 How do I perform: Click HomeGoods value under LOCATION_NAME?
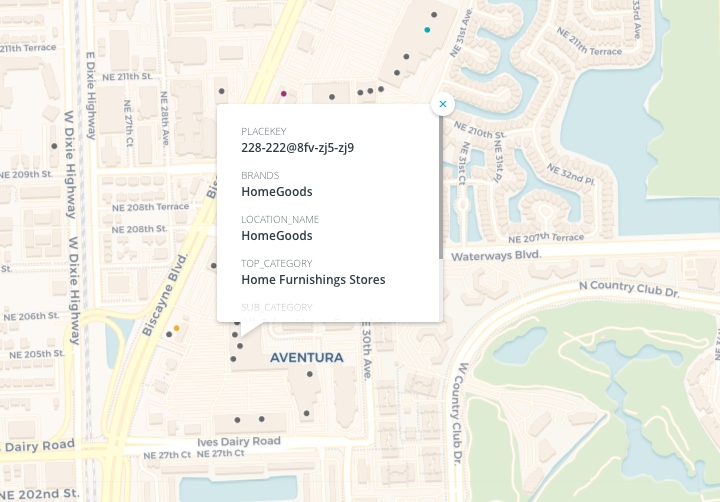[277, 236]
